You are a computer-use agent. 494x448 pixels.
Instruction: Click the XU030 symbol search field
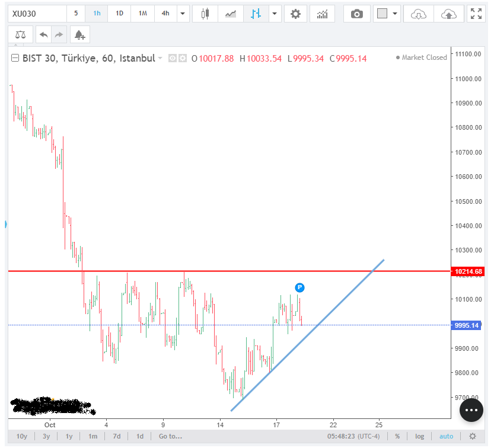[x=36, y=13]
